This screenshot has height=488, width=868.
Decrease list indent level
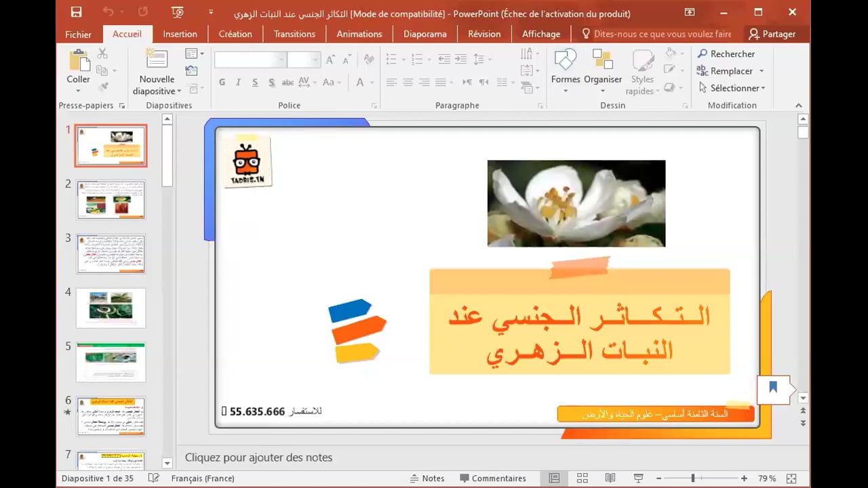(444, 60)
